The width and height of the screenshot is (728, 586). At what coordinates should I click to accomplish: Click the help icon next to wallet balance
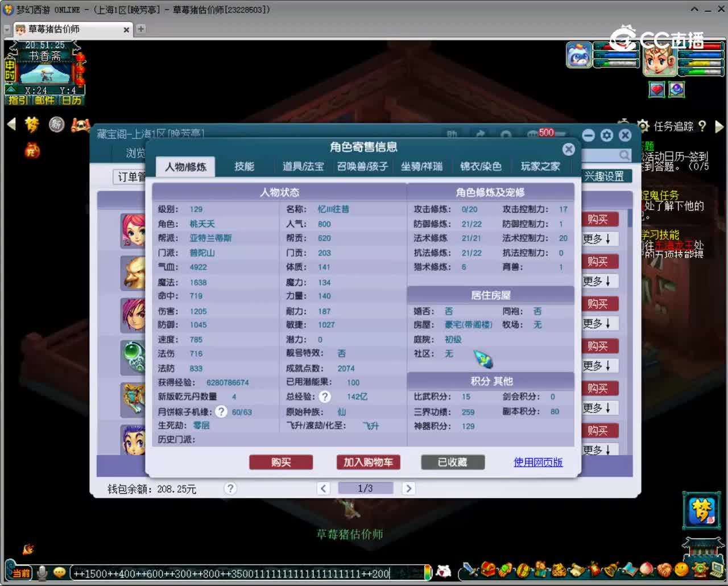(x=230, y=488)
